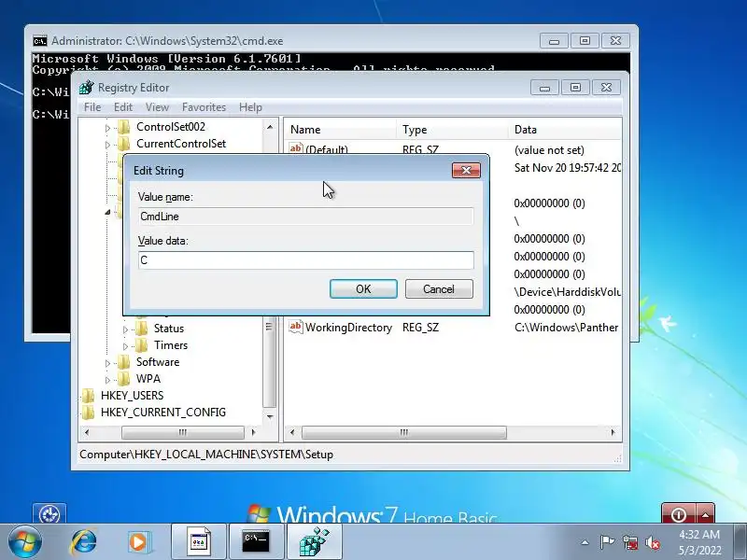Expand the Software key node
The image size is (747, 560).
point(107,363)
